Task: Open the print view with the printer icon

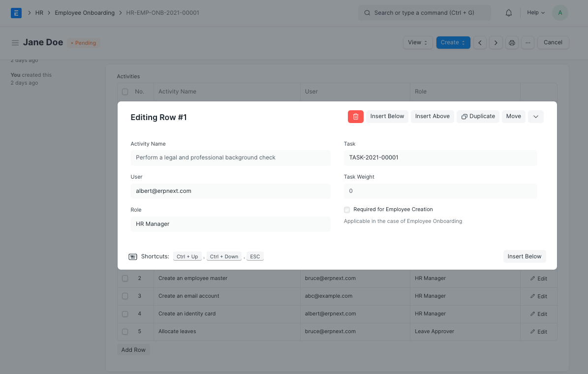Action: point(512,42)
